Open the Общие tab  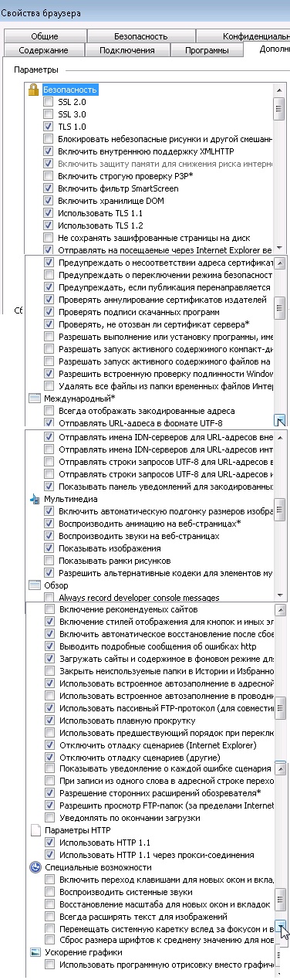(x=45, y=36)
